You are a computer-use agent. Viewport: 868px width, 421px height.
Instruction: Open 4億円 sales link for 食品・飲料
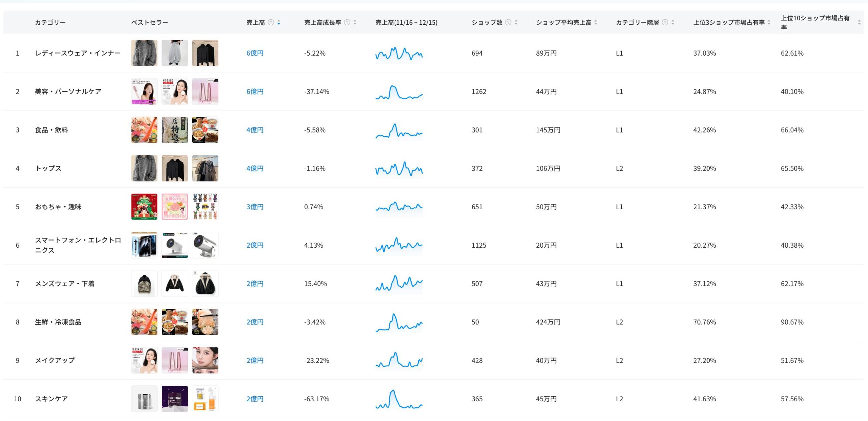pos(255,130)
